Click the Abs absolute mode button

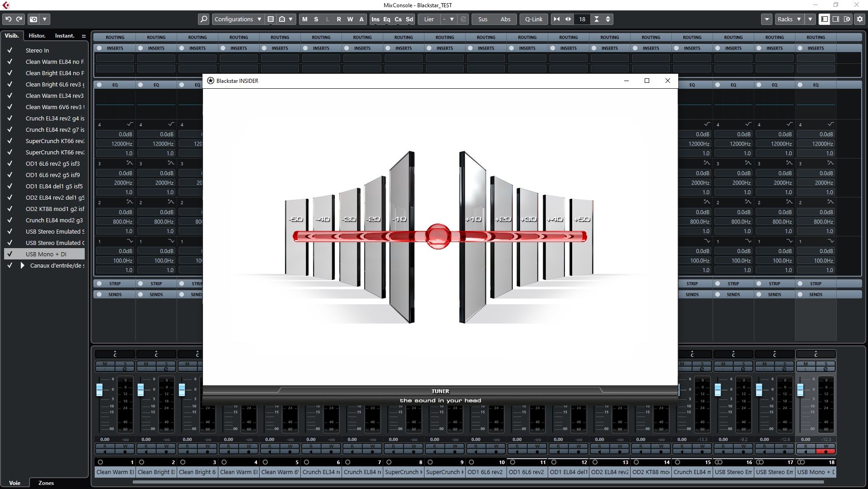pos(506,19)
